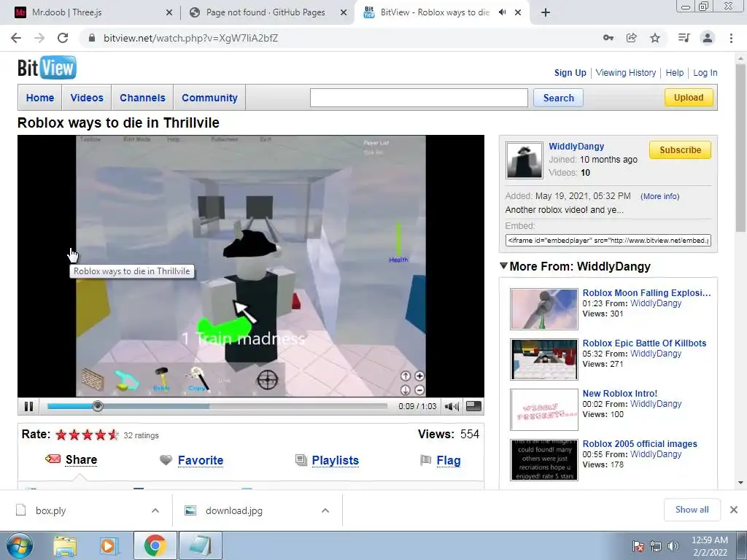Pause the video playback
Screen dimensions: 747x560
point(28,406)
